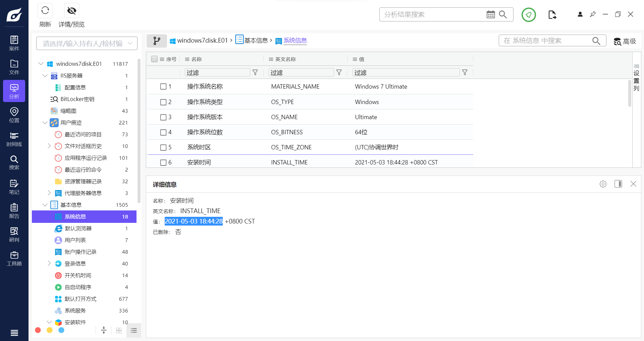The image size is (644, 341).
Task: Open the user account icon
Action: 580,14
